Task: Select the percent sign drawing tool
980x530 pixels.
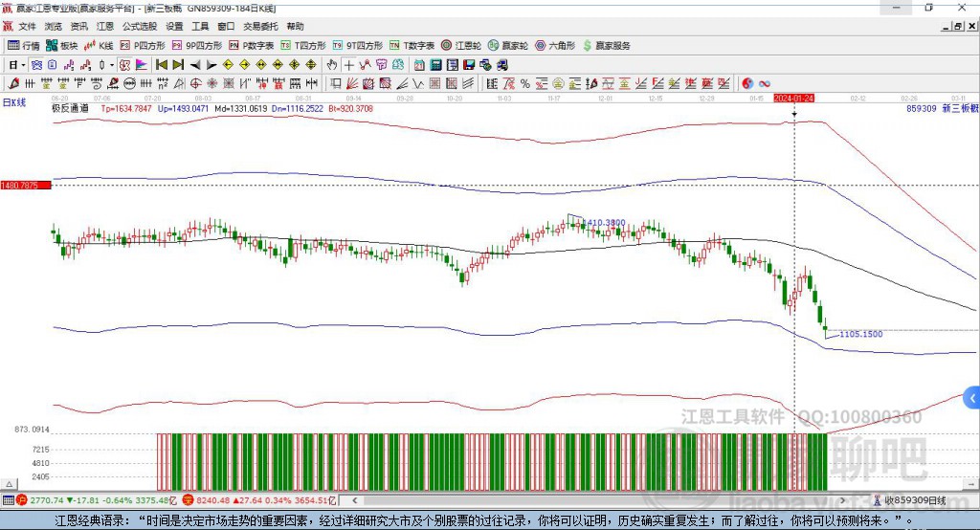Action: pyautogui.click(x=524, y=83)
